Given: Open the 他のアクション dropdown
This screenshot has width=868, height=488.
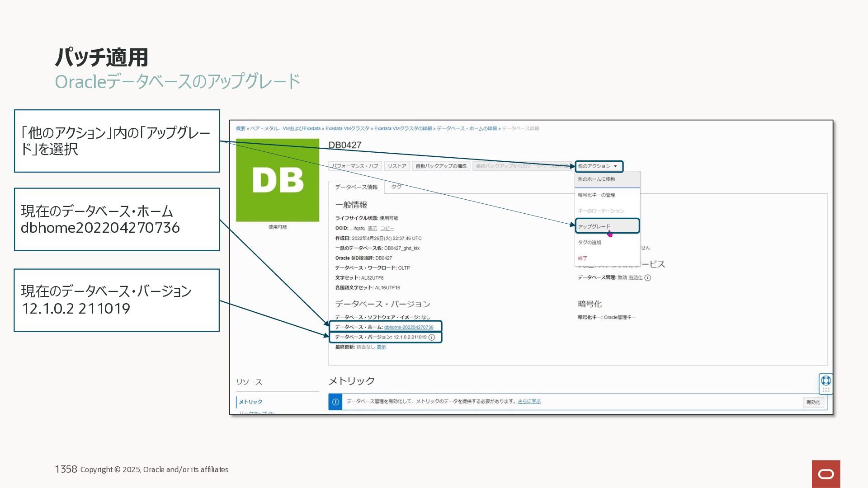Looking at the screenshot, I should pos(598,166).
